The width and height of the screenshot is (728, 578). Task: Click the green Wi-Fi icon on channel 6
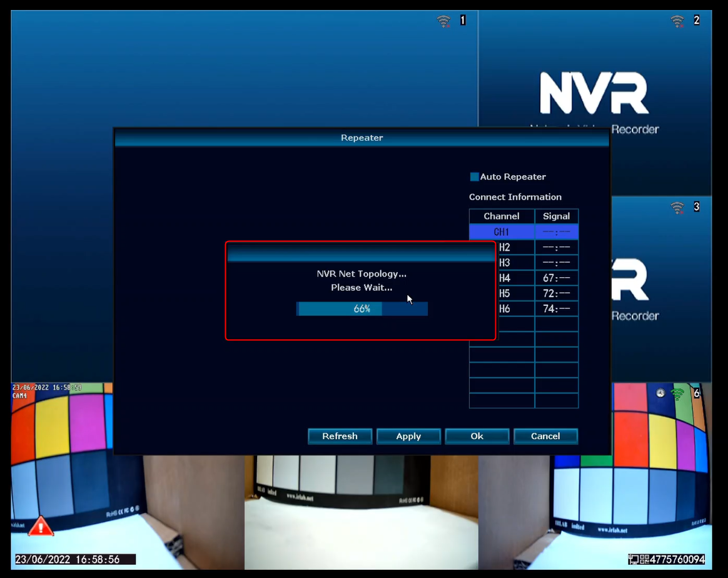(677, 394)
